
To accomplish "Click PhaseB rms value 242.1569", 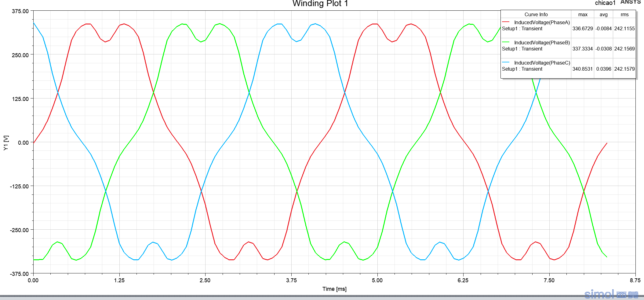I will [624, 49].
